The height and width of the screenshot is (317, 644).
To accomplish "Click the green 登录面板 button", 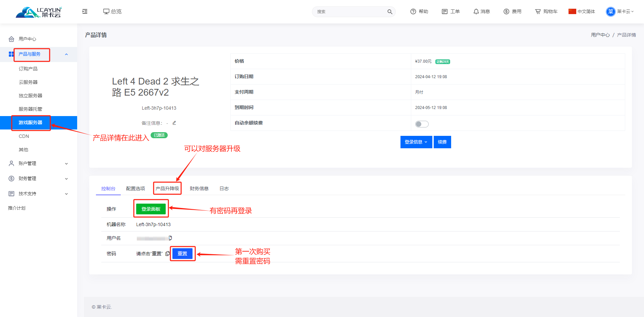I will (151, 209).
